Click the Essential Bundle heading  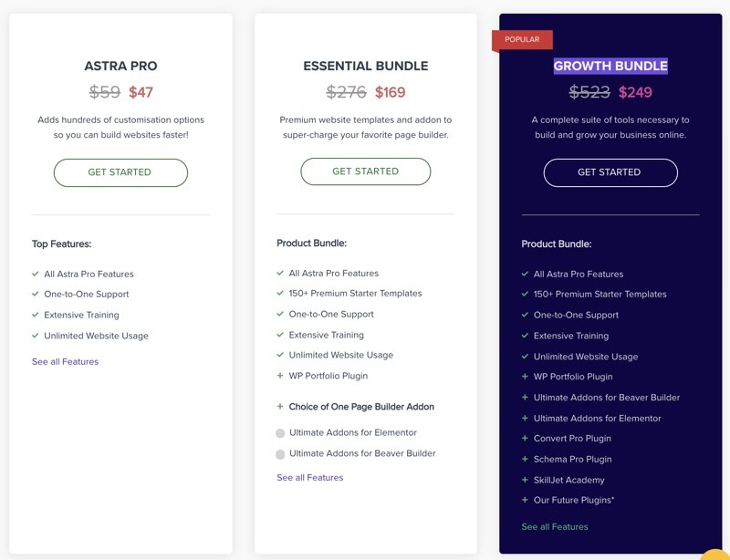365,66
